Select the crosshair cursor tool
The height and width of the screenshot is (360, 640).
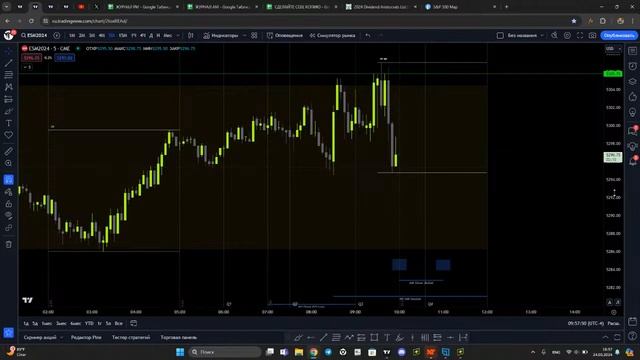9,51
